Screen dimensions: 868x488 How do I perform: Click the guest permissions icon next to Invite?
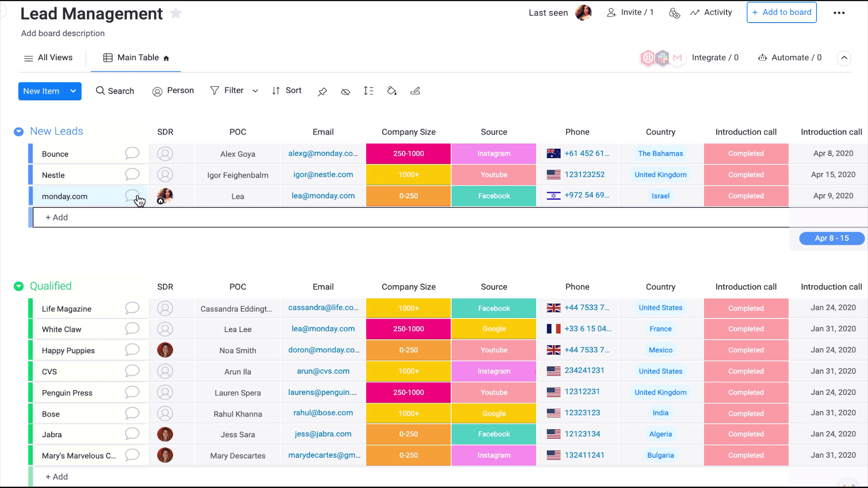[x=674, y=13]
